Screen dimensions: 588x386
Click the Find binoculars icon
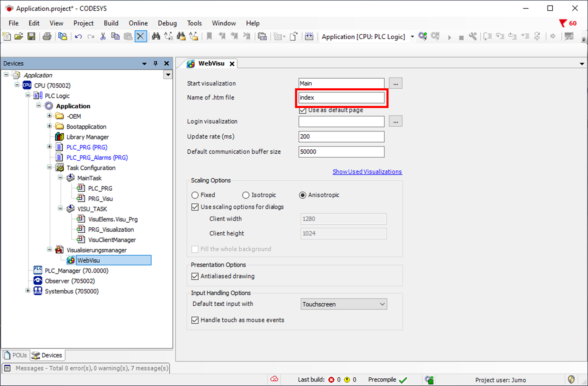156,36
